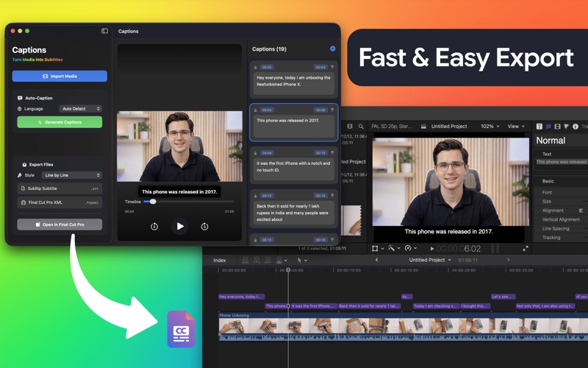
Task: Click the search magnifier in Final Cut browser
Action: pos(361,127)
